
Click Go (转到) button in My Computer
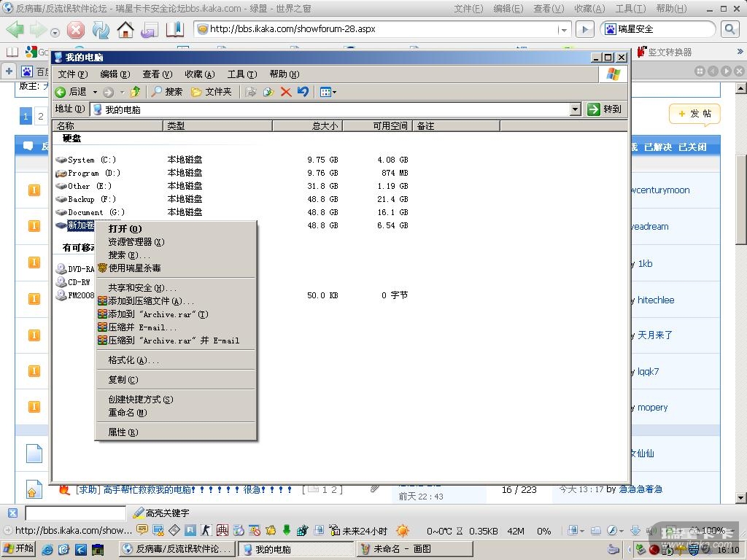coord(605,109)
